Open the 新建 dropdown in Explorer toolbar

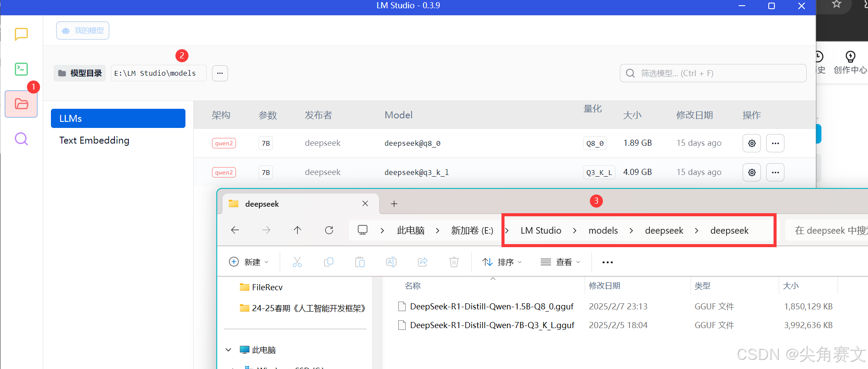coord(249,262)
